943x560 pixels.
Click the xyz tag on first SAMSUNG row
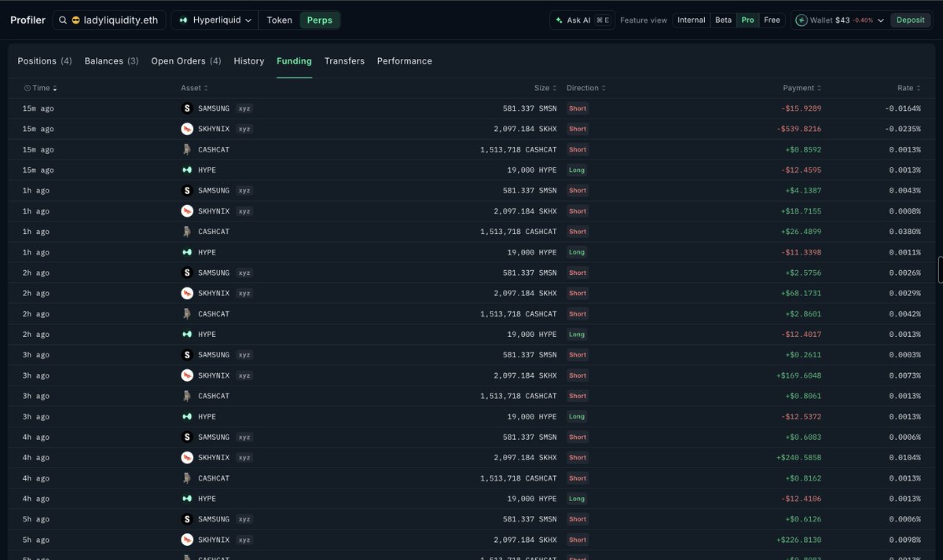pos(244,108)
